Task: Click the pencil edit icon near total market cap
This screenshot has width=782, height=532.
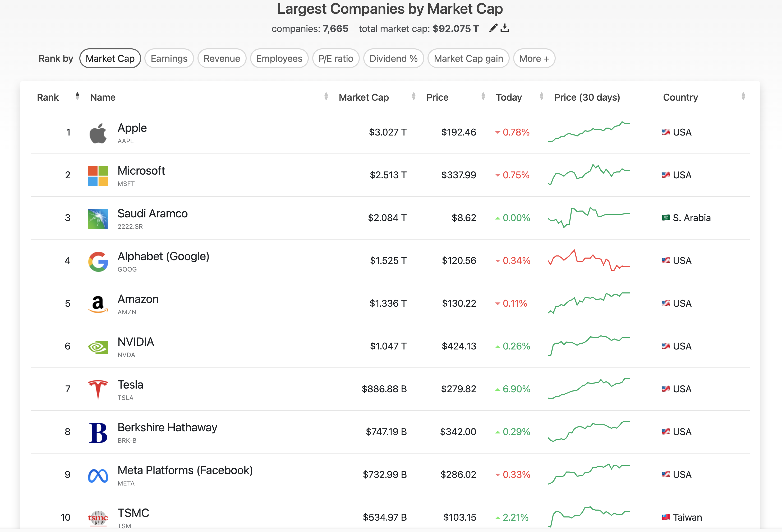Action: tap(493, 28)
